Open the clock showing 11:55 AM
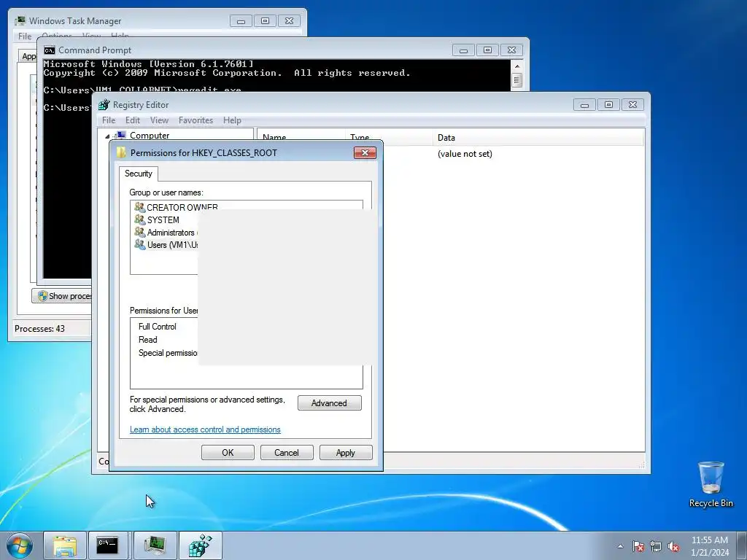The width and height of the screenshot is (747, 560). pos(710,546)
